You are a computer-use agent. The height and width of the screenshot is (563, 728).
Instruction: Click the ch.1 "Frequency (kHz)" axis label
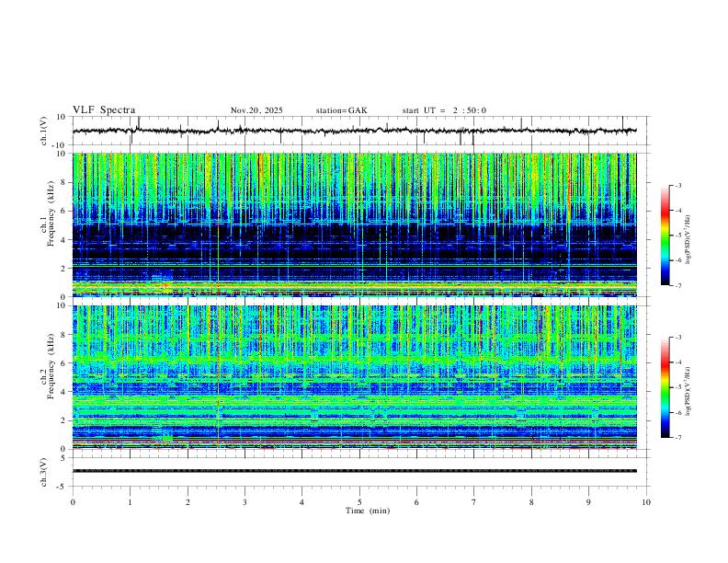51,213
